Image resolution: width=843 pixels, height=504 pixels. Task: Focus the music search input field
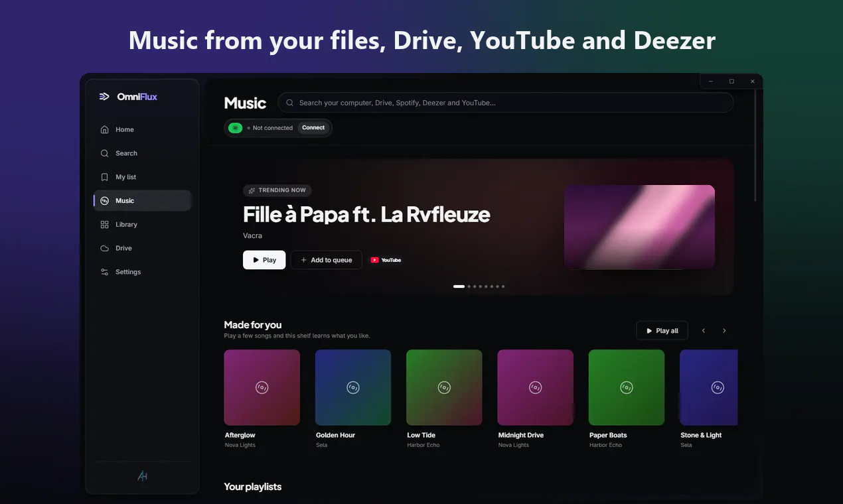[x=506, y=103]
